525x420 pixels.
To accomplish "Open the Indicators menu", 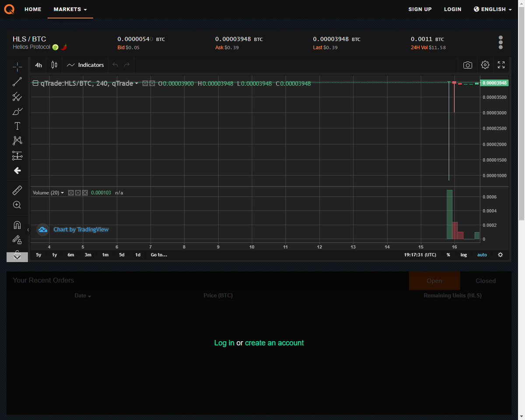I will pyautogui.click(x=85, y=65).
